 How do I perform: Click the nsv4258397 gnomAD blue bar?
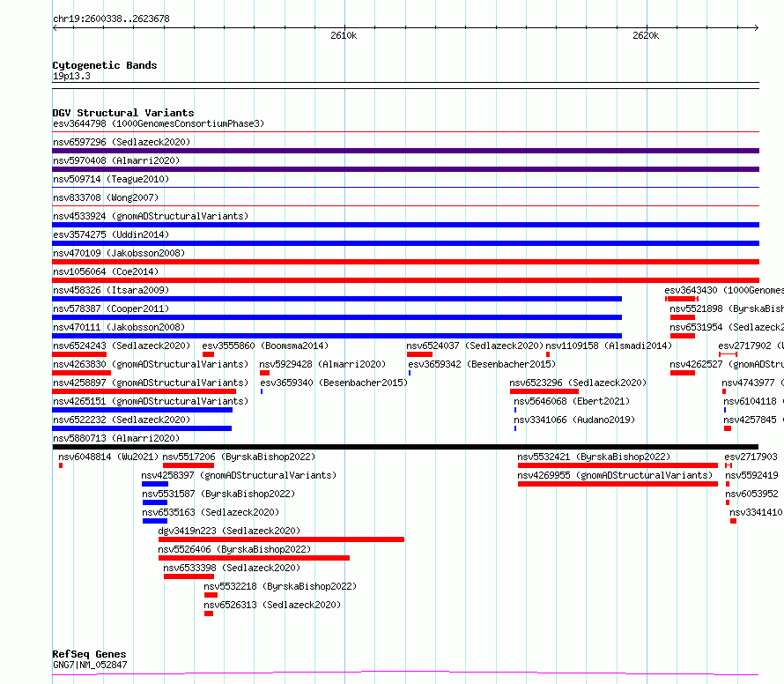pos(155,484)
